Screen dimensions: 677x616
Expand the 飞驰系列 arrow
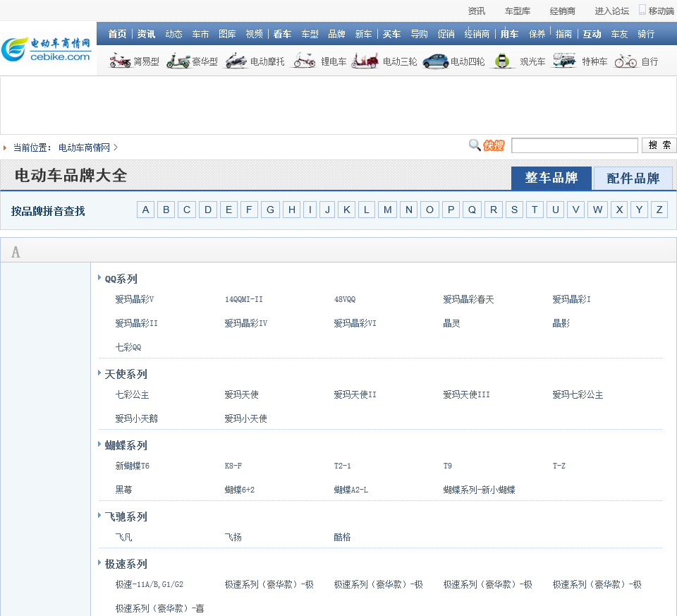(x=99, y=515)
